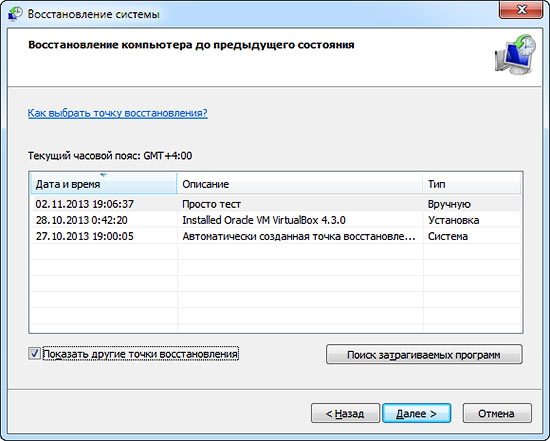Viewport: 550px width, 441px height.
Task: Click 'Поиск затрагиваемых программ' button
Action: [x=424, y=355]
